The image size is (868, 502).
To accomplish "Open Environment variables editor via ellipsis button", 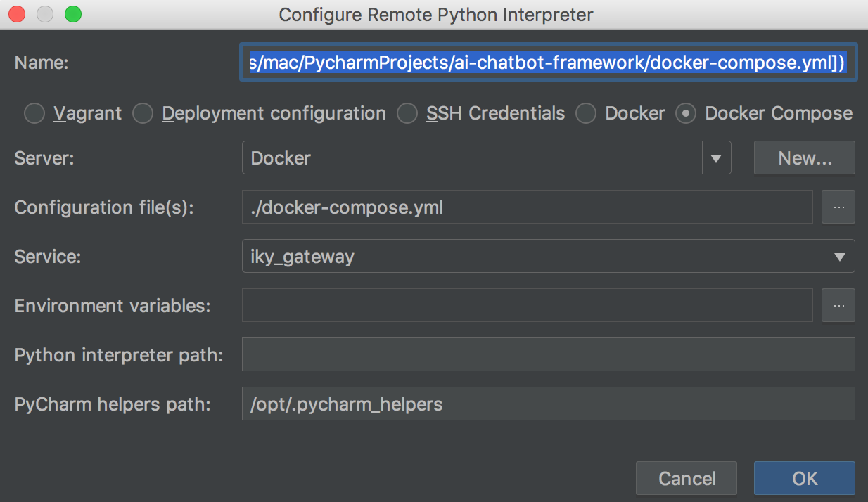I will pyautogui.click(x=838, y=306).
